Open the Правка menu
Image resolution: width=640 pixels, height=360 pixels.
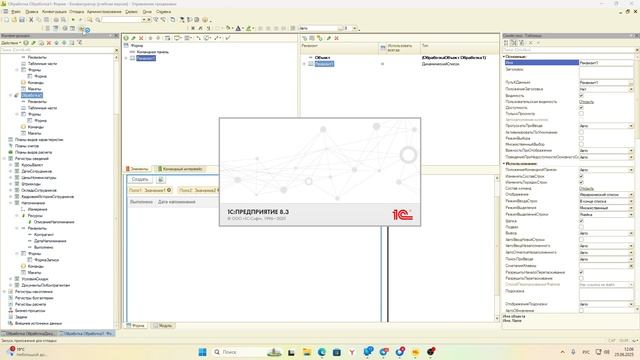click(x=32, y=11)
